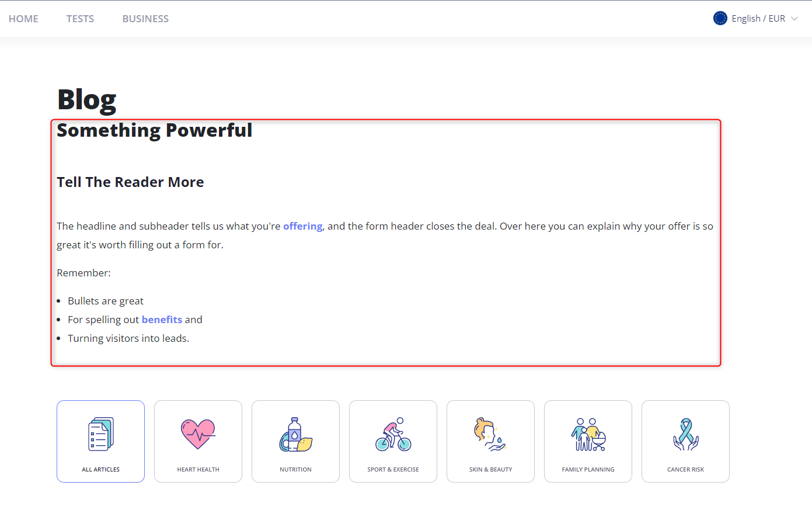Select the BUSINESS menu item

point(145,18)
